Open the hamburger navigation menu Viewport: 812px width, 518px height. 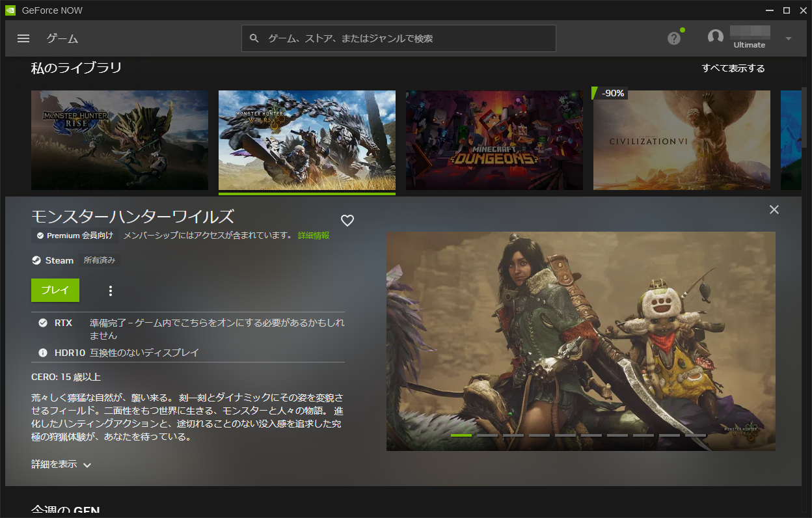(23, 38)
